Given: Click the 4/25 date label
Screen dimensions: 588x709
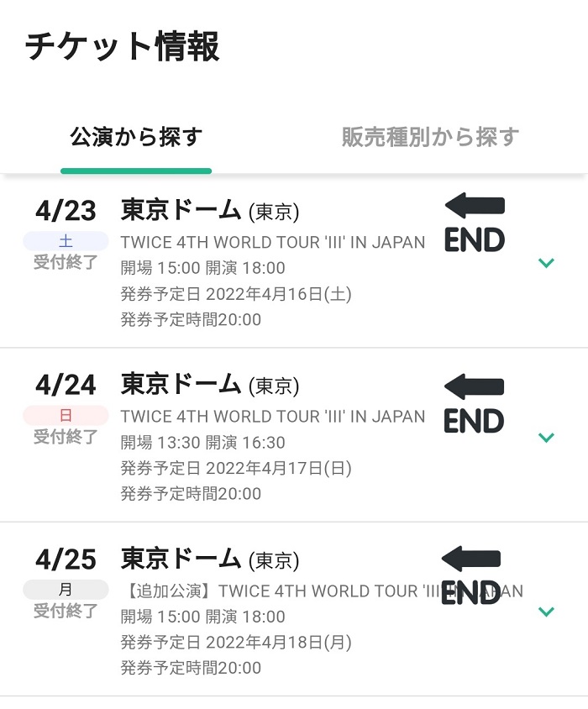Looking at the screenshot, I should click(66, 559).
